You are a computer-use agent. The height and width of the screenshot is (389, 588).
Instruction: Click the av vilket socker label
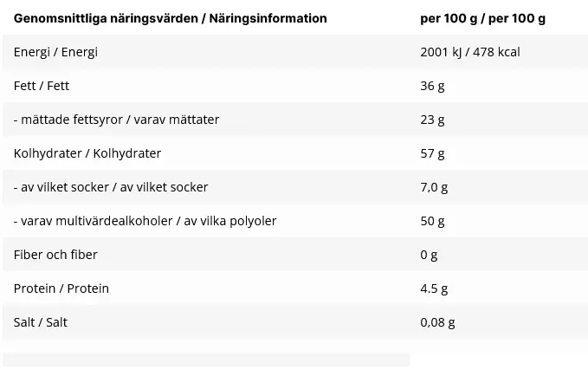coord(111,187)
